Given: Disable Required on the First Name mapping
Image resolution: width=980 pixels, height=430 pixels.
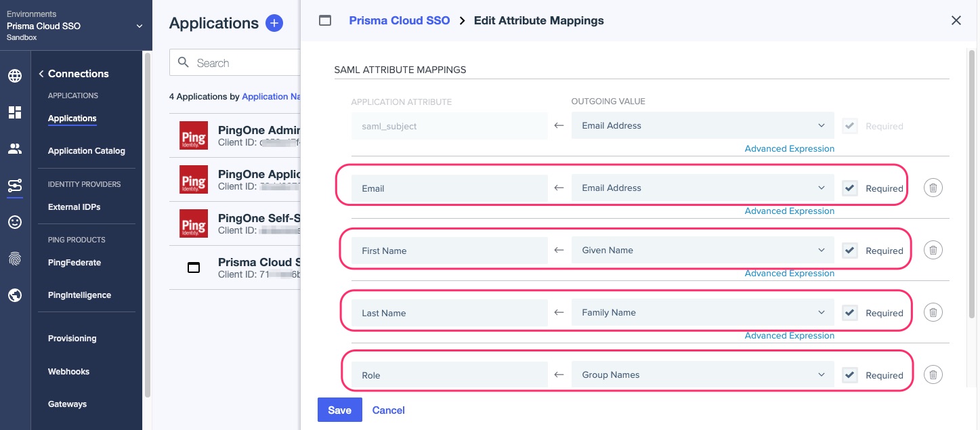Looking at the screenshot, I should pyautogui.click(x=849, y=250).
